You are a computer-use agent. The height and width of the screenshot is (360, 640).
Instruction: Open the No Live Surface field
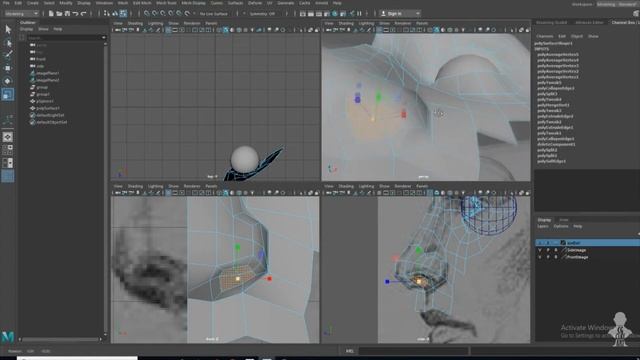(x=214, y=13)
